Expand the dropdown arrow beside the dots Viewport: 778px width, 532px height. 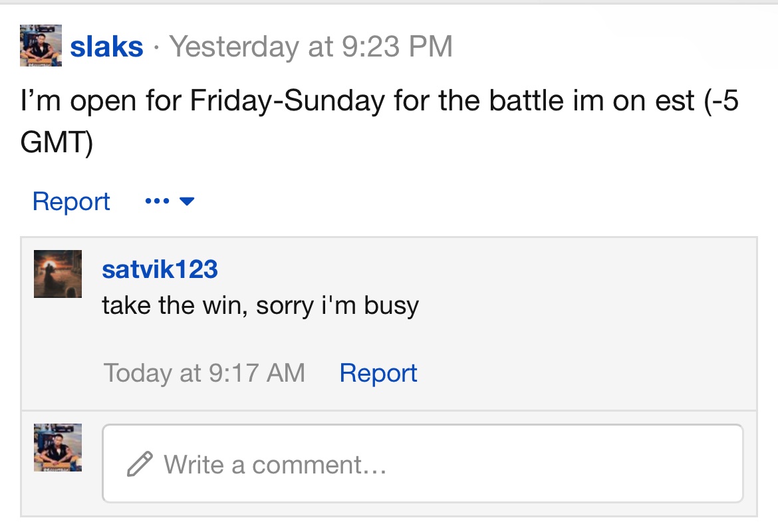tap(187, 201)
